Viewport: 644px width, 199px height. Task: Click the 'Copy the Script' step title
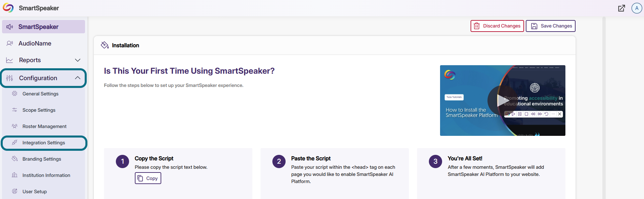point(154,159)
